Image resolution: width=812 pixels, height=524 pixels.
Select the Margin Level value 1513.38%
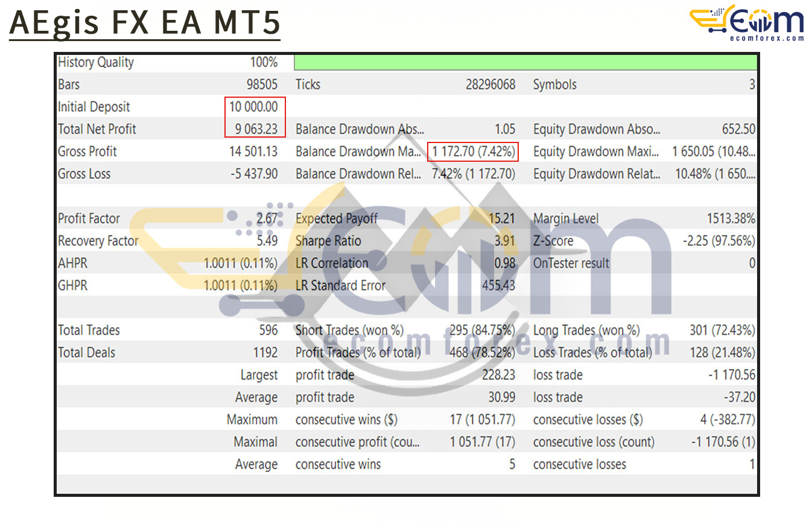731,219
